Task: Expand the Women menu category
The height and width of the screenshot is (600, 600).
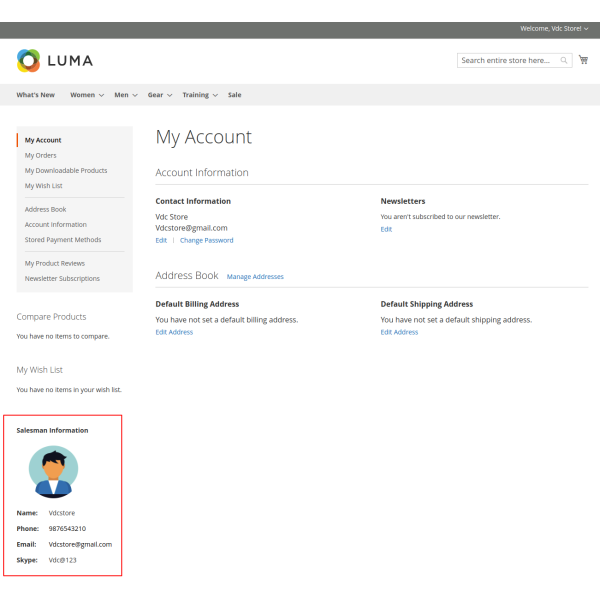Action: pos(87,95)
